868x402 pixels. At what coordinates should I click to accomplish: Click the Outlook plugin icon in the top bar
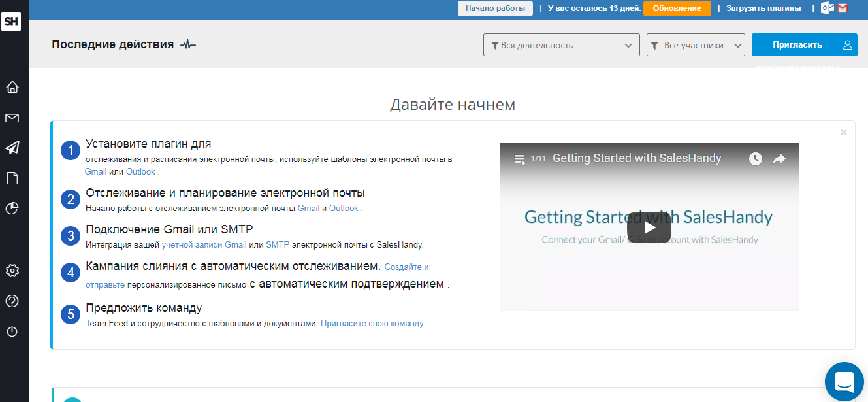click(x=828, y=8)
